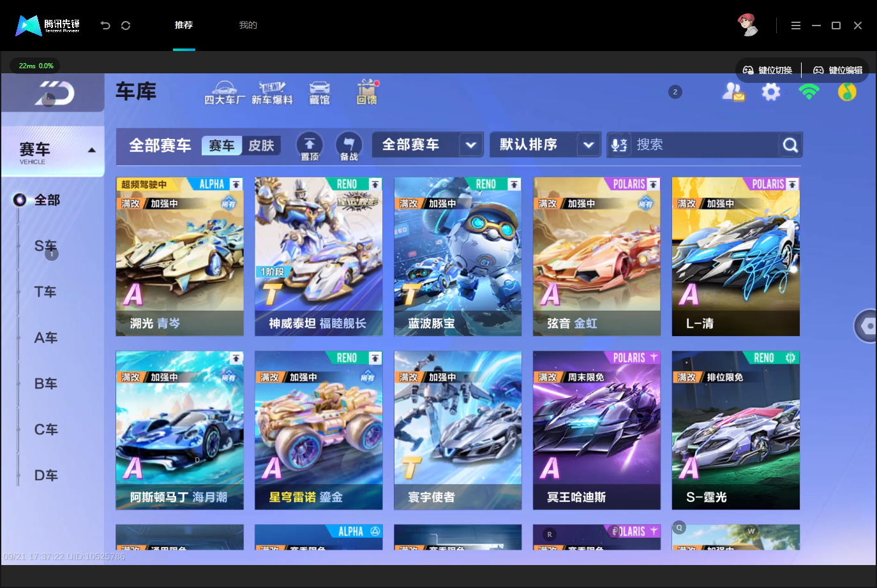Click the 键位编辑 button

(x=837, y=70)
